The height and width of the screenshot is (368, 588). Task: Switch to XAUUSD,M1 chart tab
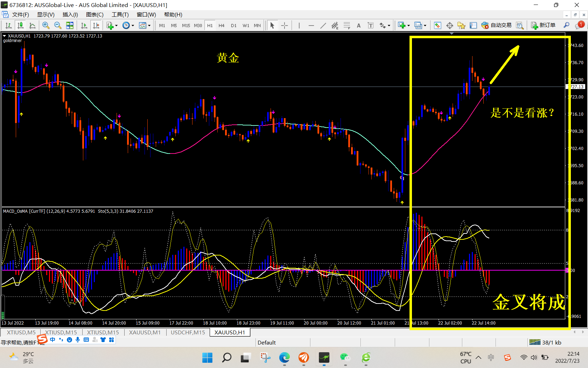pos(145,332)
